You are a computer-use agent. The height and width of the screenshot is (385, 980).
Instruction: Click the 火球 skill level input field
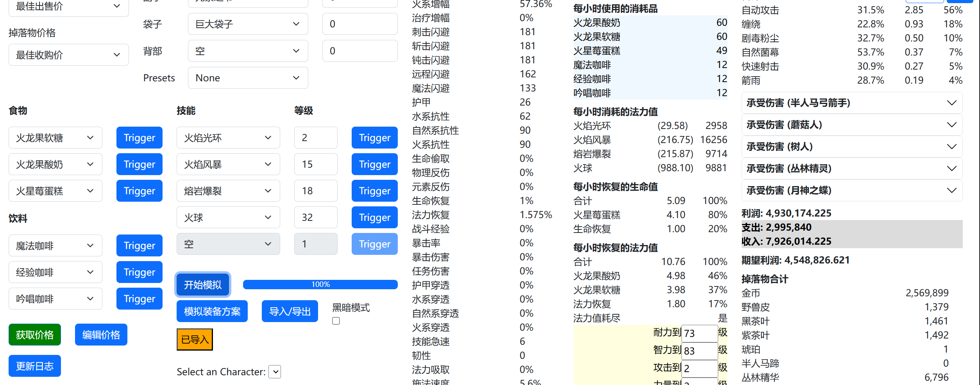tap(315, 217)
